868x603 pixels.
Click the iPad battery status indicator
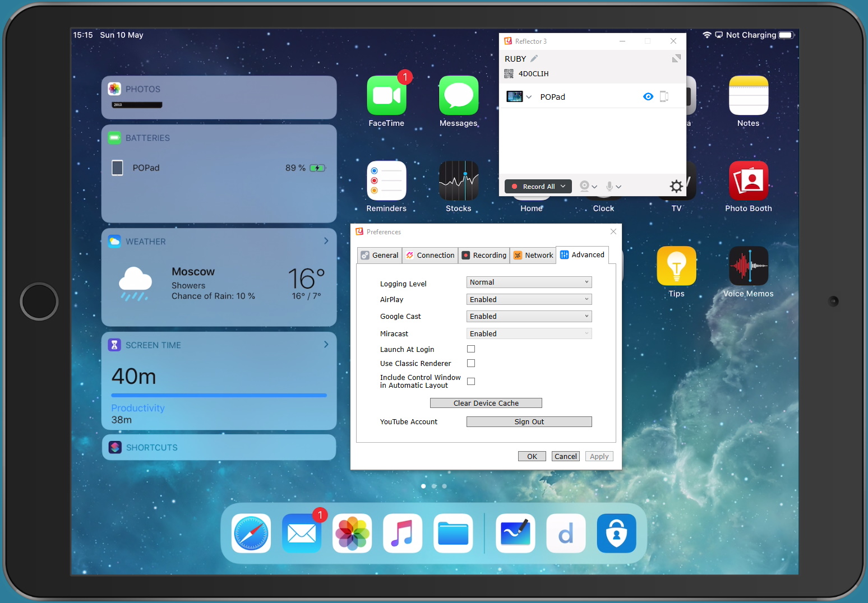coord(786,35)
